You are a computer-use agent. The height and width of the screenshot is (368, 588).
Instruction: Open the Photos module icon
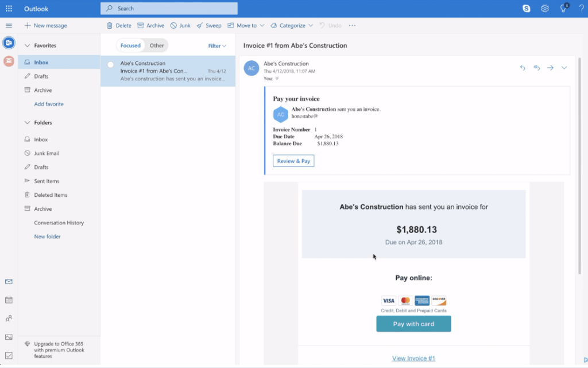9,337
